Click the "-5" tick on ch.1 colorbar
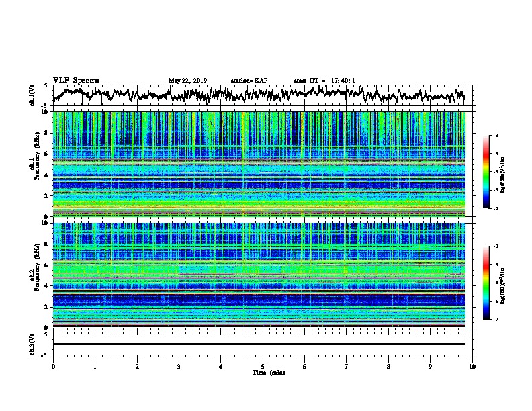 point(495,172)
